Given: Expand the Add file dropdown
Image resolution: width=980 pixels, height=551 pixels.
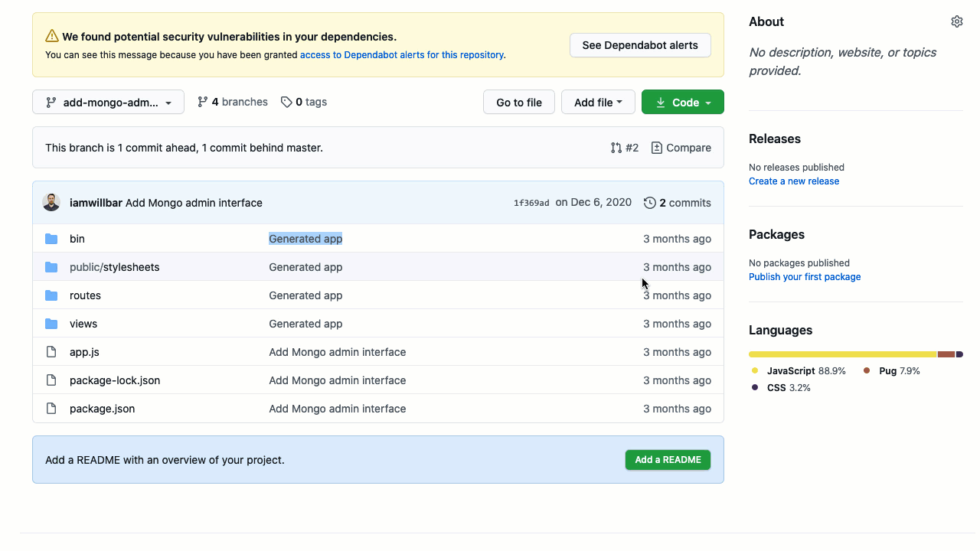Looking at the screenshot, I should (x=598, y=102).
